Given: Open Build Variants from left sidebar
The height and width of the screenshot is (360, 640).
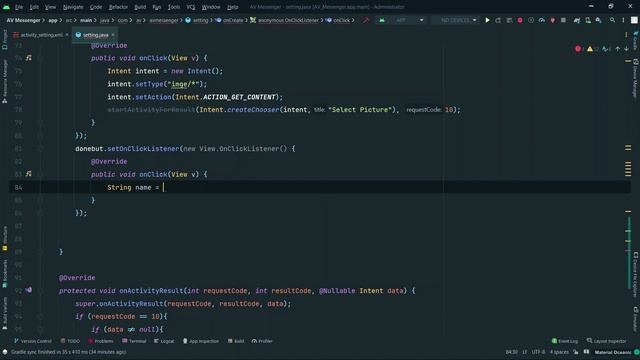Looking at the screenshot, I should click(4, 313).
